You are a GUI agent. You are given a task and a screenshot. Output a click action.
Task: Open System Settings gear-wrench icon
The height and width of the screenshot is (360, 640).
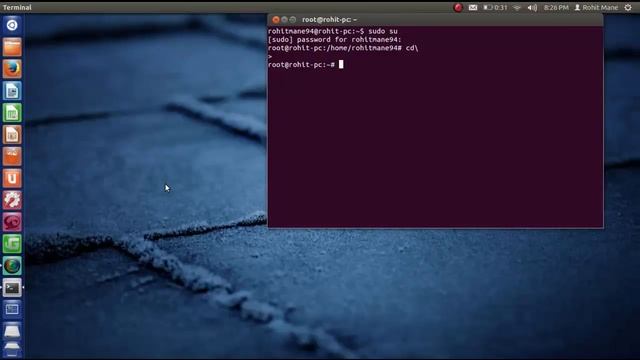12,200
